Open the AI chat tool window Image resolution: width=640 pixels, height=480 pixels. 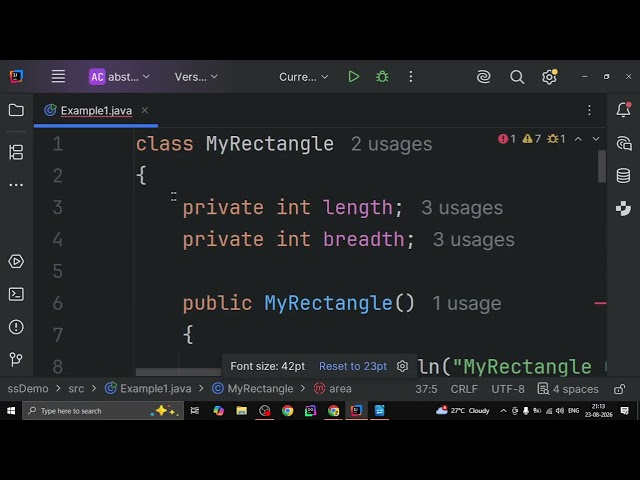[x=624, y=144]
